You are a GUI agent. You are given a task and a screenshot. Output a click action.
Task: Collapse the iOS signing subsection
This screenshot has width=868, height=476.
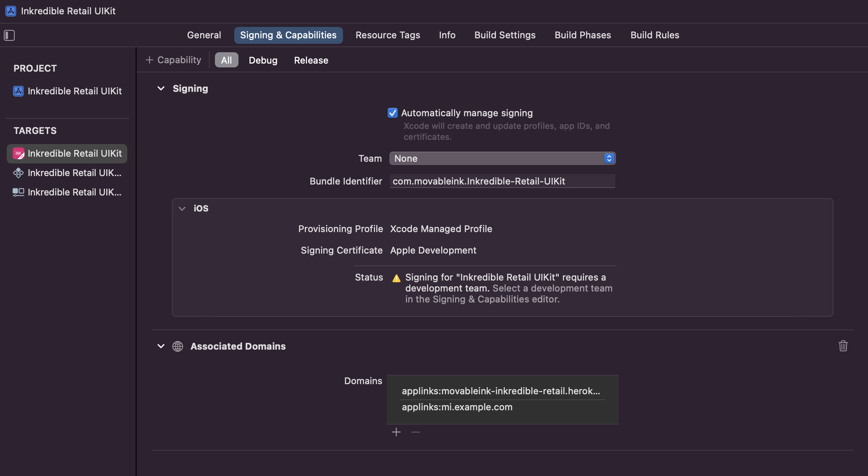tap(182, 209)
